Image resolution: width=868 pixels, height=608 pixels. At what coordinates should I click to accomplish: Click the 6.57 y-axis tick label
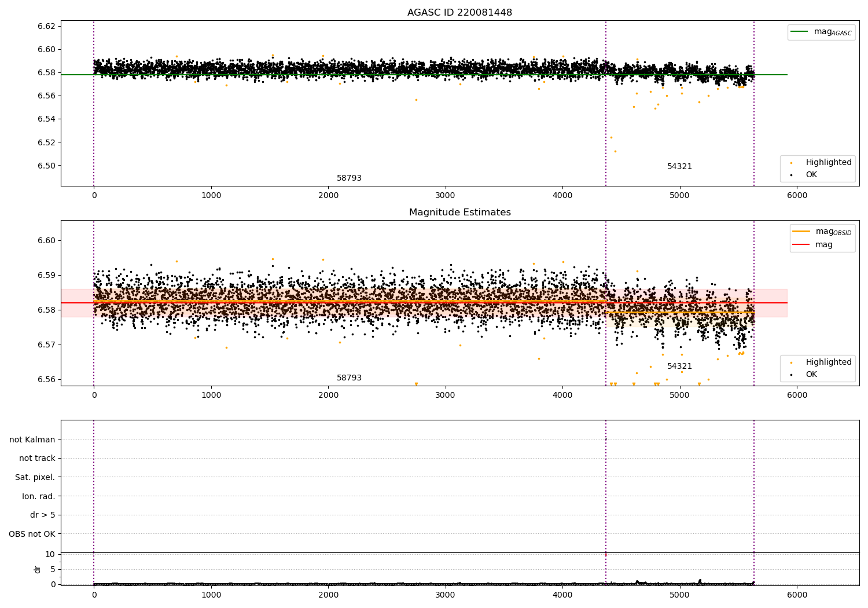point(46,345)
